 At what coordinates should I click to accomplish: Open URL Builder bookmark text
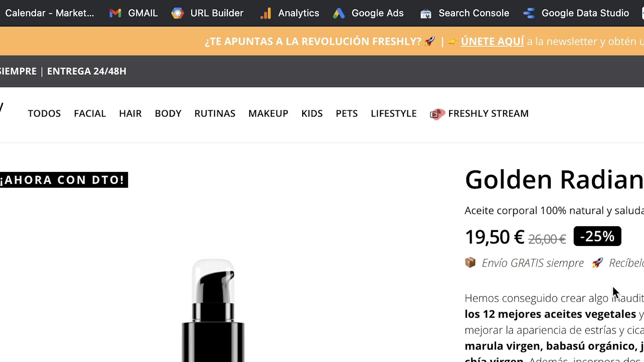coord(217,13)
